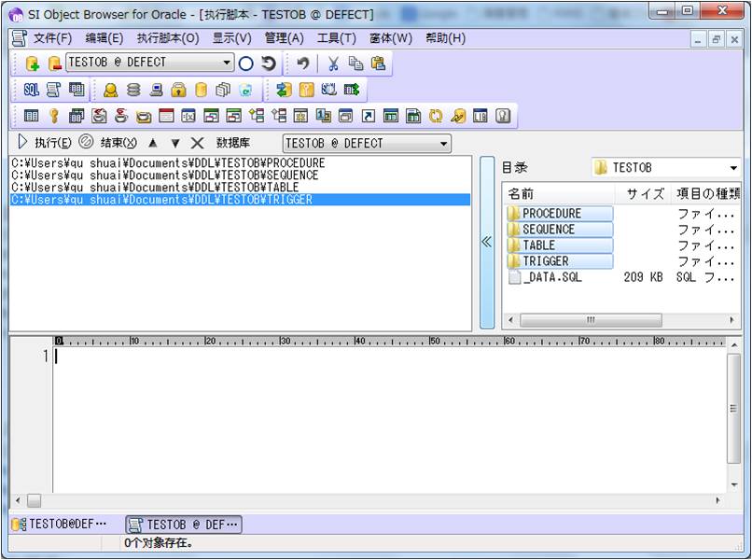Click the 结束(X) stop button

[108, 143]
